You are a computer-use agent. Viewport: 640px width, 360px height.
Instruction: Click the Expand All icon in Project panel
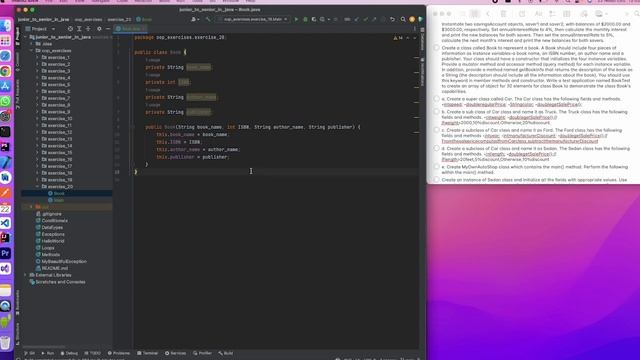coord(79,29)
